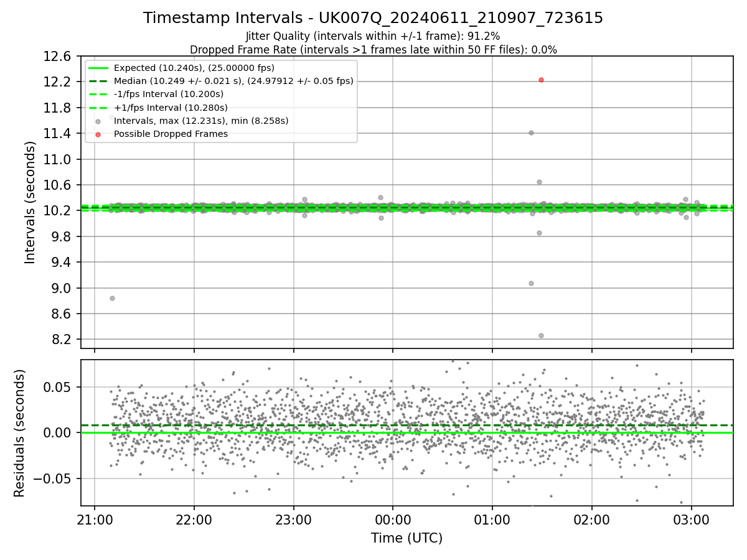The width and height of the screenshot is (747, 560).
Task: Click the plot title 'Timestamp Intervals - UK007Q_20240611_210907_723615'
Action: [x=373, y=18]
